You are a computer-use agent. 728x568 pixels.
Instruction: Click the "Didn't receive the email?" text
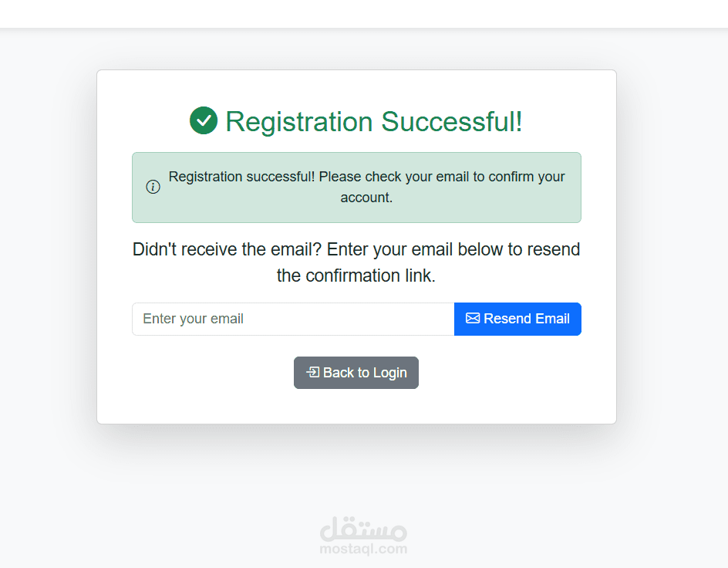[x=227, y=250]
